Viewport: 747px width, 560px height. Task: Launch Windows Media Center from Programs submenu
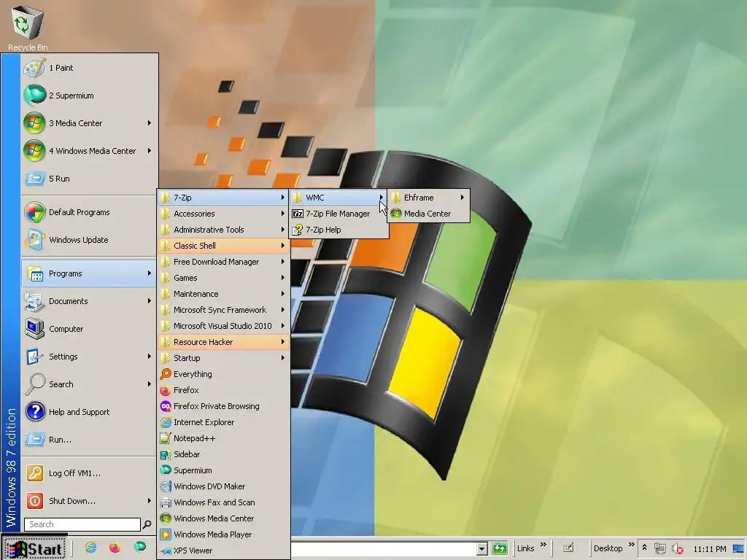click(x=223, y=518)
